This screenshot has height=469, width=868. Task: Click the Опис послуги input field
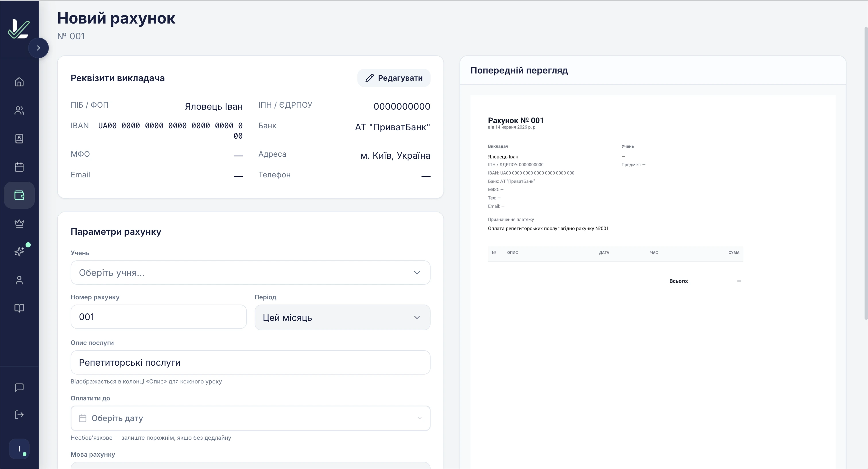coord(250,362)
